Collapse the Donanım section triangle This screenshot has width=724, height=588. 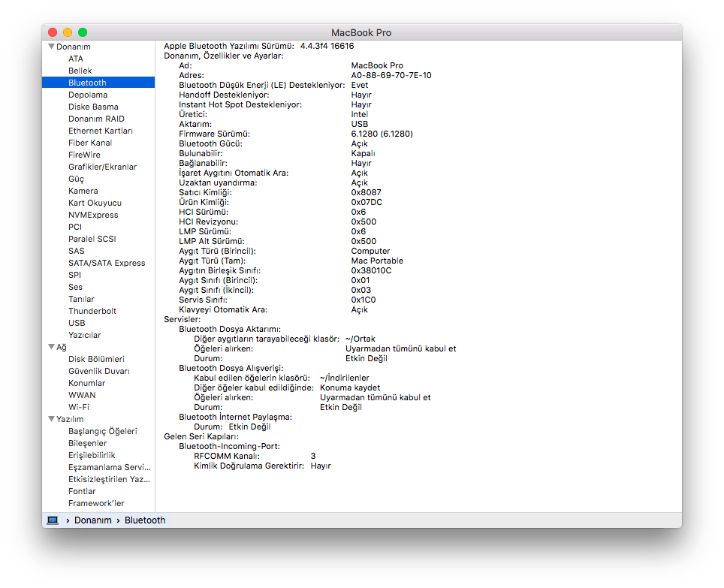[x=51, y=46]
